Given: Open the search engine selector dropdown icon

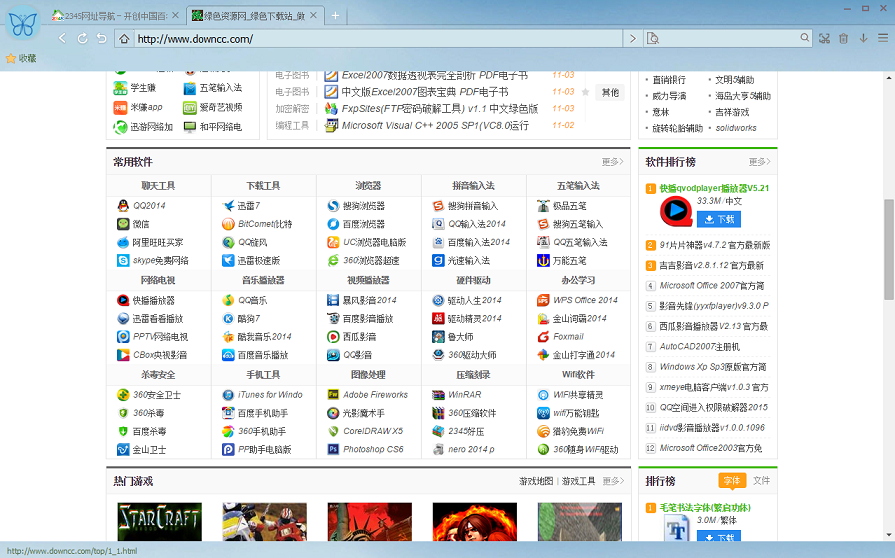Looking at the screenshot, I should click(x=652, y=39).
